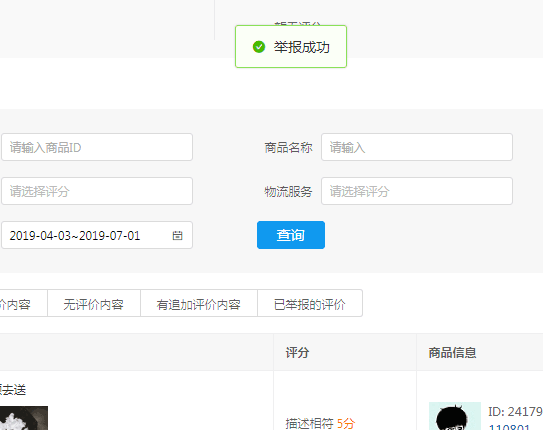Open the 2019-04-03~2019-07-01 date range picker
Viewport: 543px width, 430px height.
coord(97,235)
